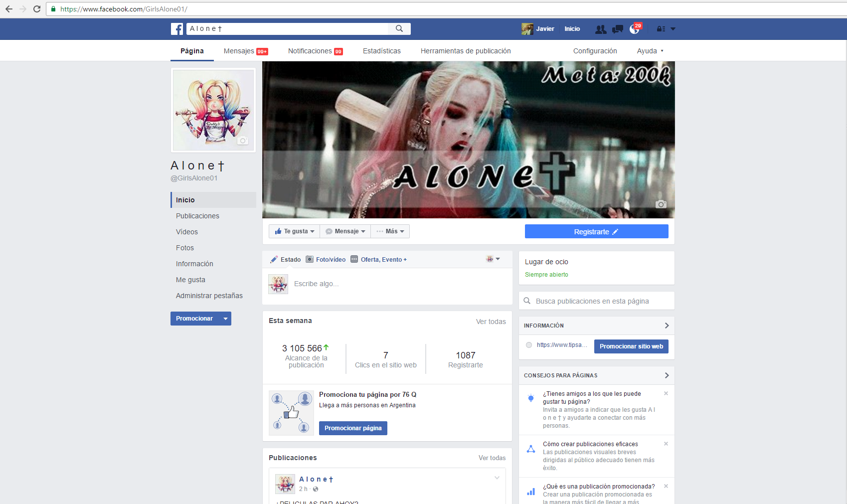The height and width of the screenshot is (504, 847).
Task: Click magnifier icon in page post search
Action: click(x=527, y=301)
